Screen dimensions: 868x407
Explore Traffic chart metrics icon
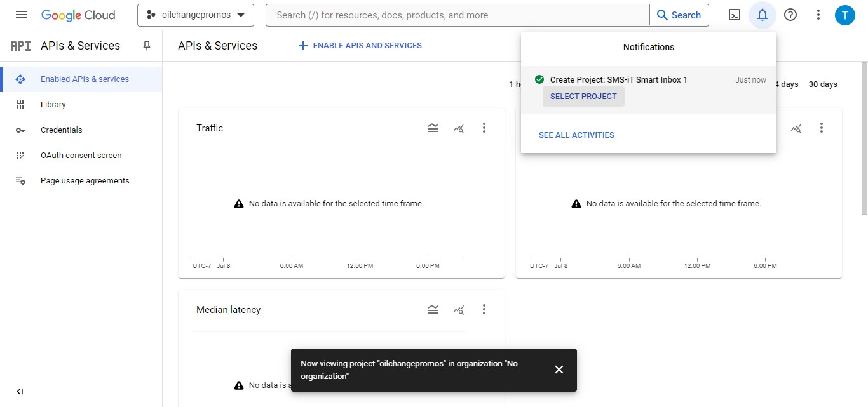pos(459,128)
